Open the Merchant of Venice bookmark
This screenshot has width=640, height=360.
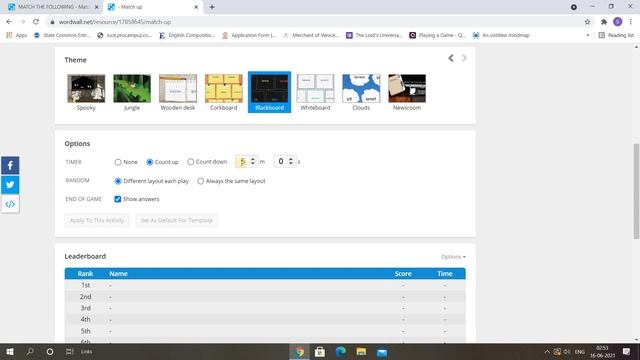[311, 36]
